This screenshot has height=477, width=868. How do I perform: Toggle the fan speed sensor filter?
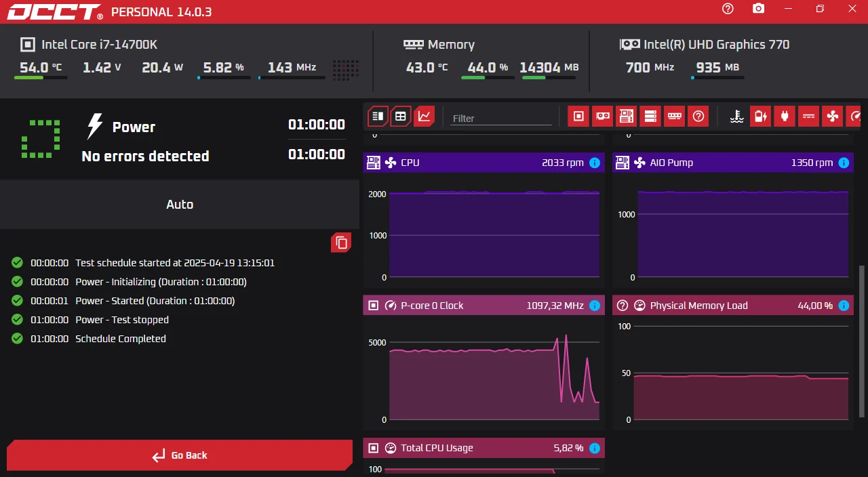(x=832, y=117)
